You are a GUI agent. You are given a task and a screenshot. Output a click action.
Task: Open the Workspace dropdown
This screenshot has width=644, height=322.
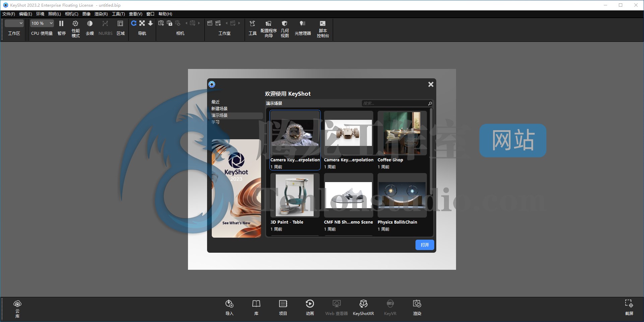click(14, 23)
